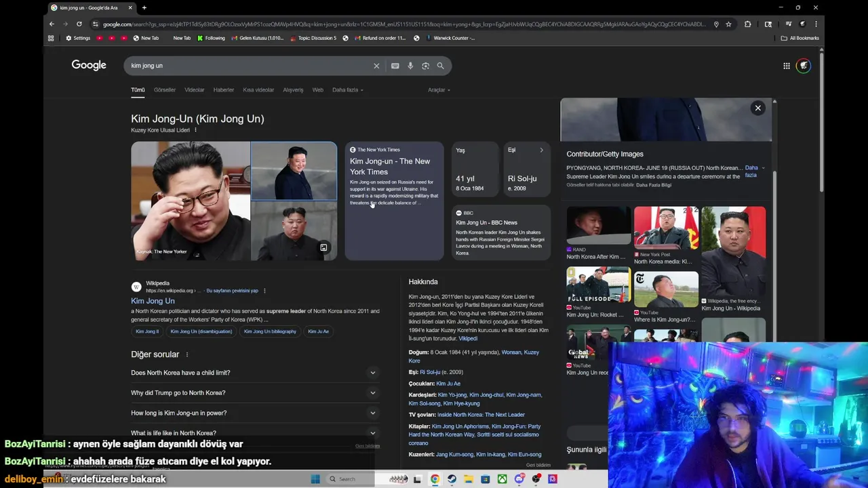Image resolution: width=868 pixels, height=488 pixels.
Task: Open Steam from the taskbar
Action: [x=452, y=479]
